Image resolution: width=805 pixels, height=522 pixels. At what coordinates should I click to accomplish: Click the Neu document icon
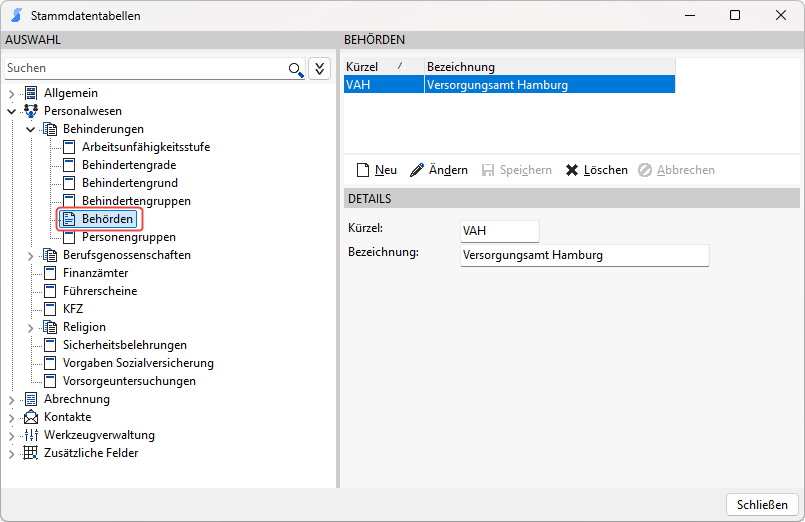coord(362,170)
